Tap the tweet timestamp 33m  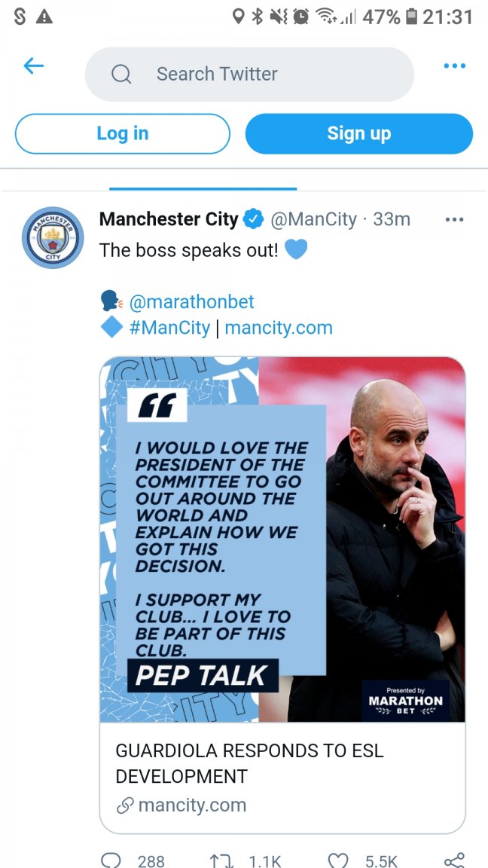point(392,219)
